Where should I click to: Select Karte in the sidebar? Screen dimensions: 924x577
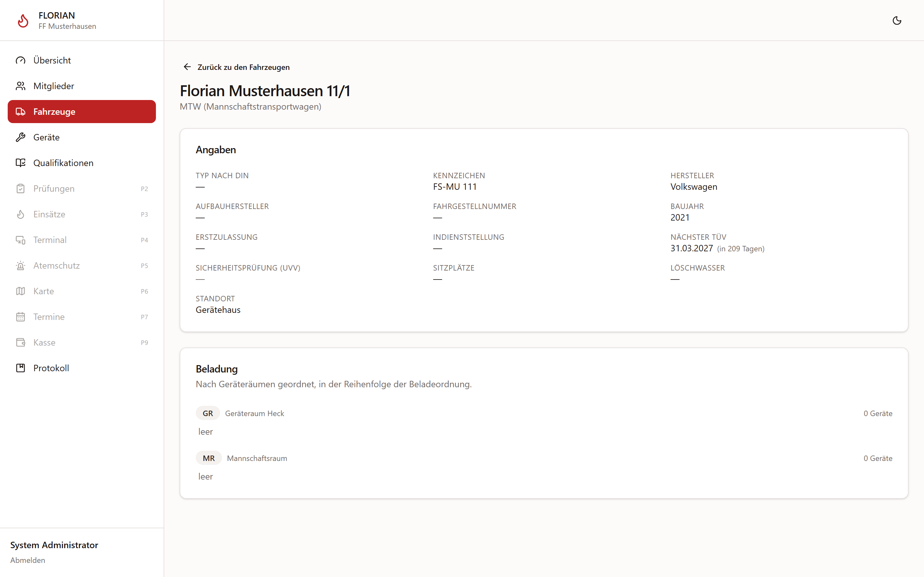point(82,291)
